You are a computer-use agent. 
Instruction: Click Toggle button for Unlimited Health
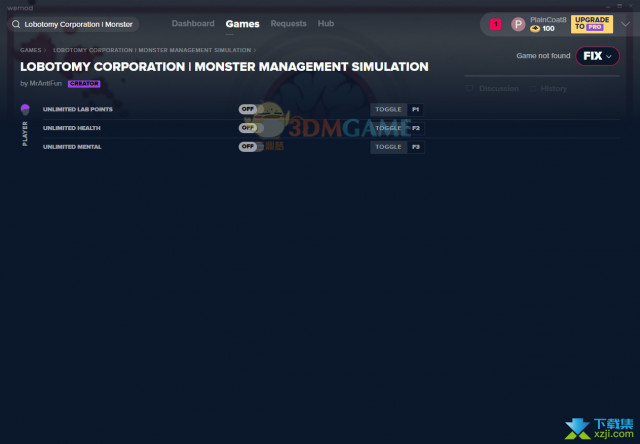(388, 128)
